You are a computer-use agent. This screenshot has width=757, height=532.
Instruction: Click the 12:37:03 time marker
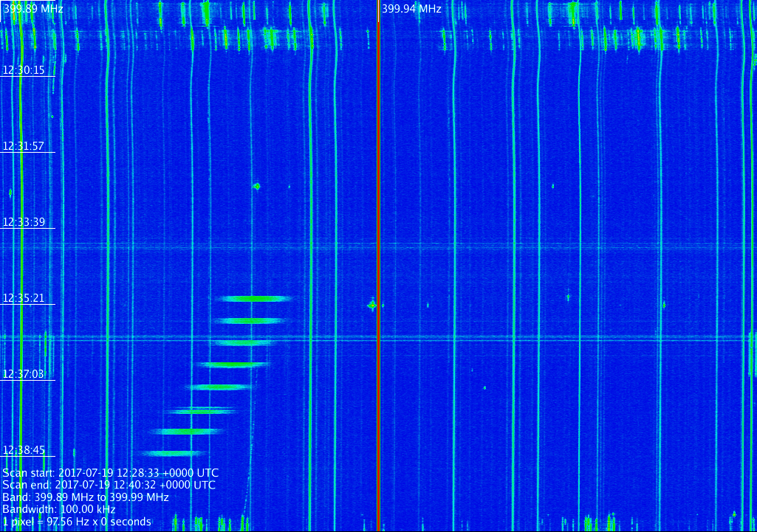click(x=24, y=374)
